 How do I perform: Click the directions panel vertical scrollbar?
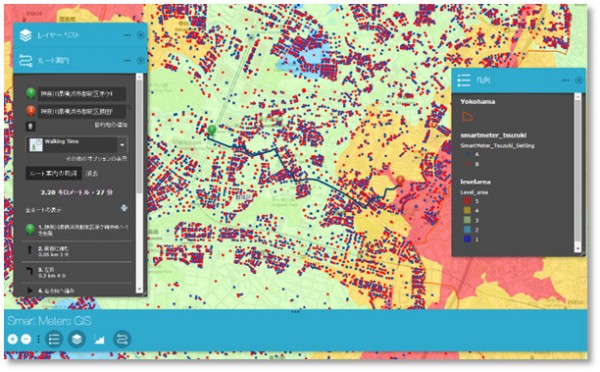coord(139,184)
